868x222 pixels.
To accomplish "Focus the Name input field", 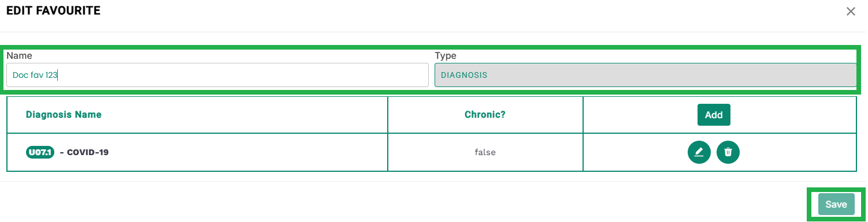I will pos(217,75).
